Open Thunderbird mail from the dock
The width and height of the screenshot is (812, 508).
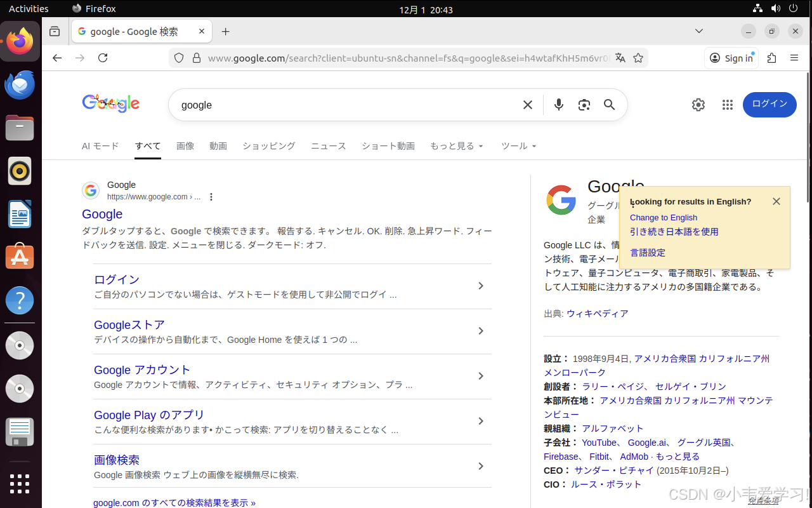pyautogui.click(x=20, y=84)
